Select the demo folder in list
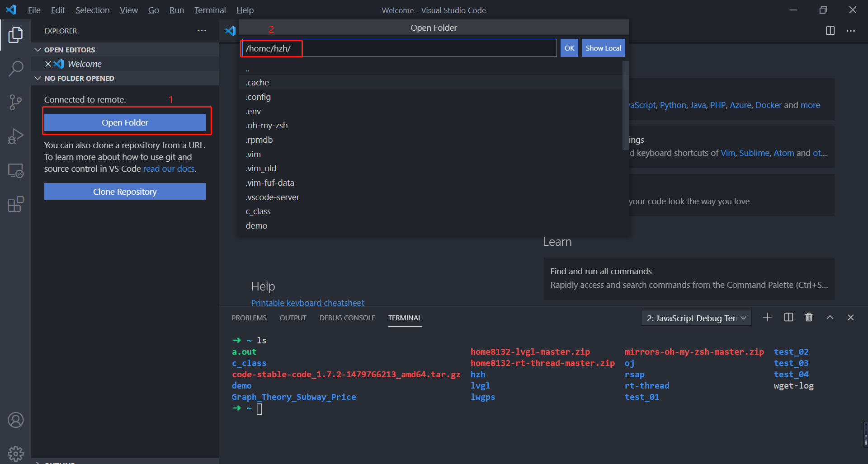 point(430,225)
